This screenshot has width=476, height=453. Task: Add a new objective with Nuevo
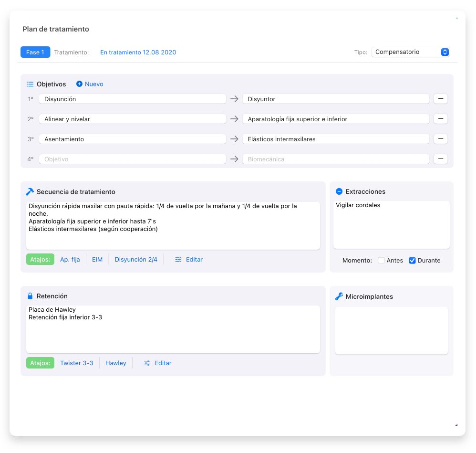tap(90, 84)
